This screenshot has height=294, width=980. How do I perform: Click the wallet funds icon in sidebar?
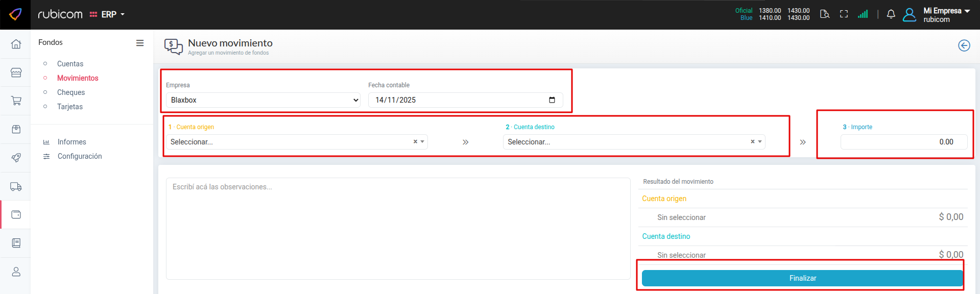[16, 214]
